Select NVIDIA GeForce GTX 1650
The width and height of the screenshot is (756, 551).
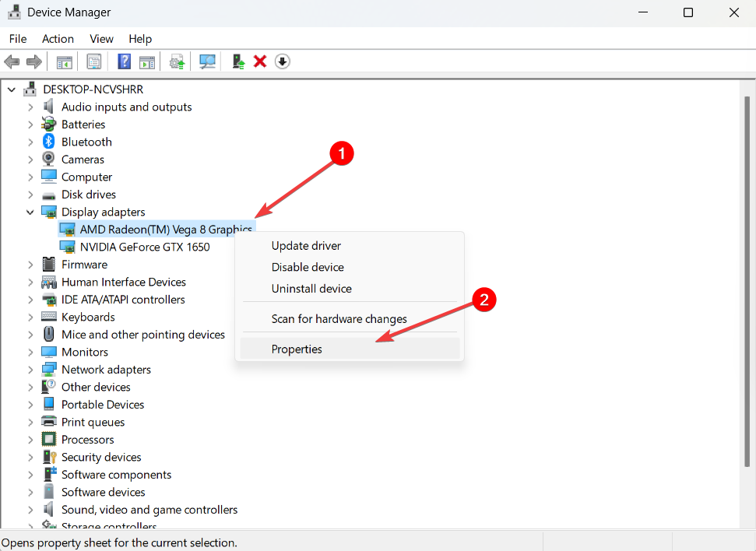pos(145,247)
